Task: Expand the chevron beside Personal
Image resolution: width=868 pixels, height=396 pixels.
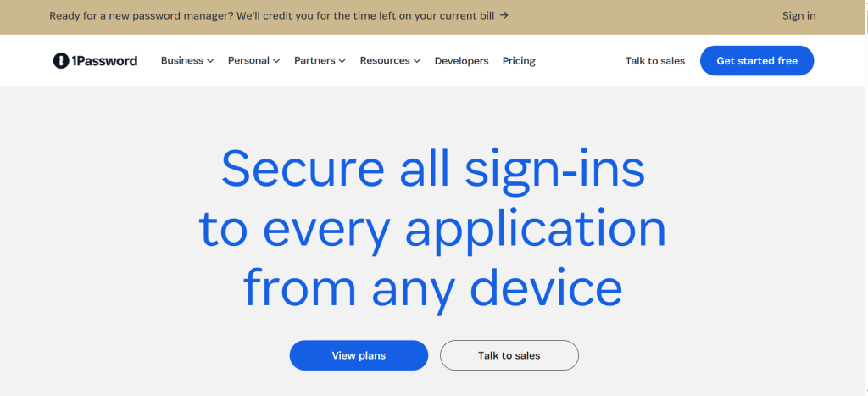Action: tap(276, 61)
